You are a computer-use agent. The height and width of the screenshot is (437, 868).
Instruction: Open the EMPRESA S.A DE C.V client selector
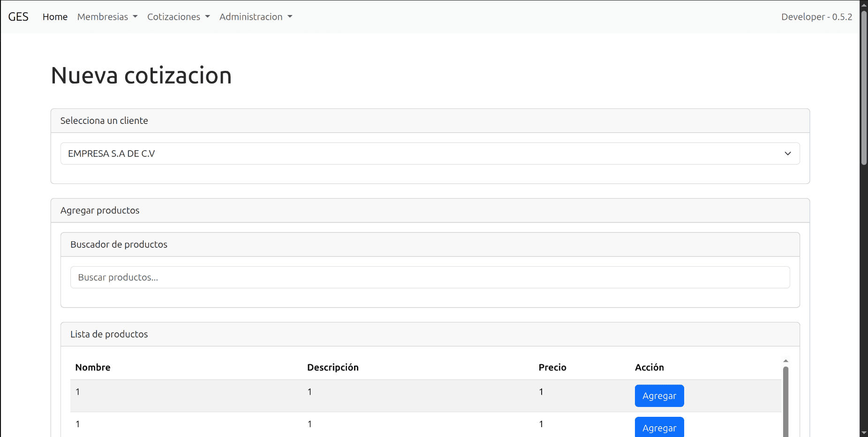tap(430, 153)
